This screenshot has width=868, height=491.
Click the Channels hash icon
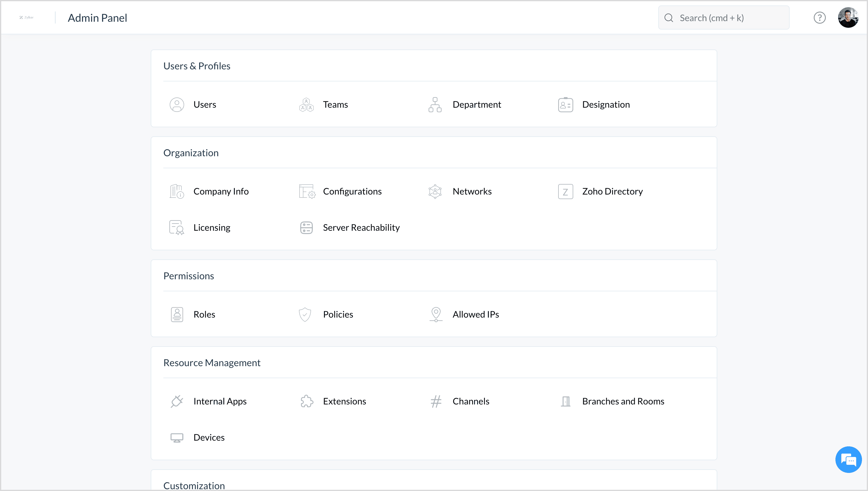pyautogui.click(x=436, y=401)
